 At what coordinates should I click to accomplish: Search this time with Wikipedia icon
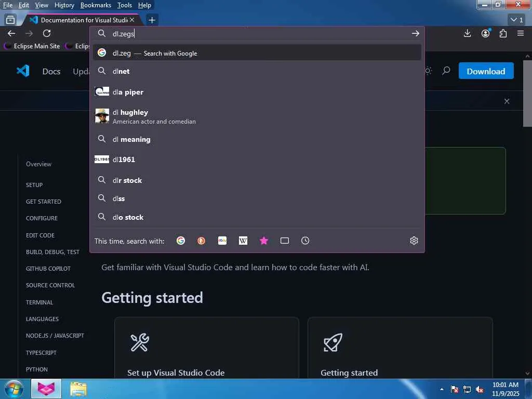point(243,241)
